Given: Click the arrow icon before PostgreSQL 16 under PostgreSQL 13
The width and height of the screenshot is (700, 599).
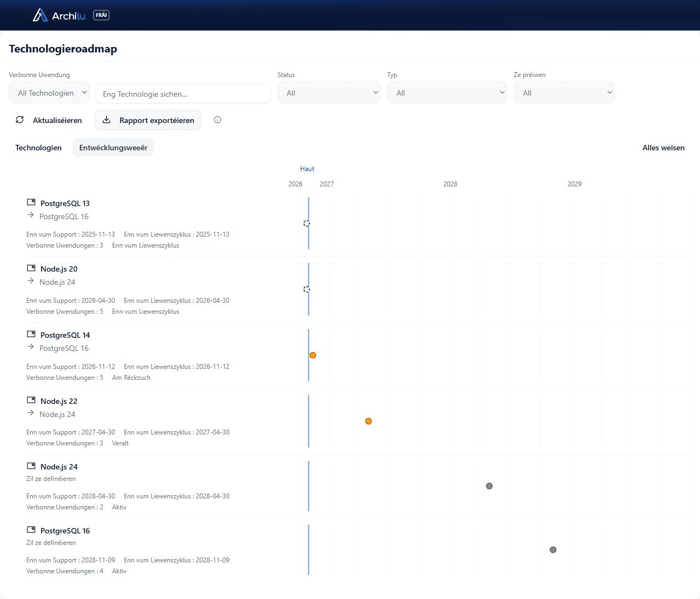Looking at the screenshot, I should click(31, 215).
